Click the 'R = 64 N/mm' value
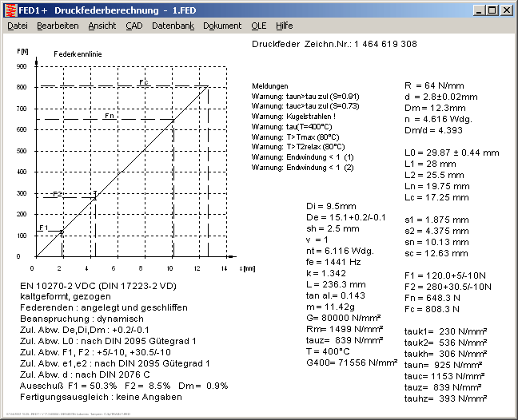518x420 pixels. 434,85
